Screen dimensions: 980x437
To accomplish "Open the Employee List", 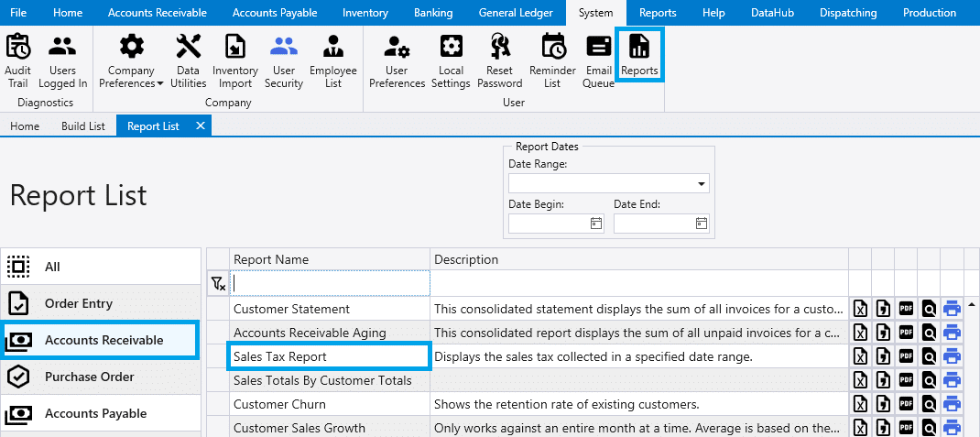I will [x=333, y=60].
